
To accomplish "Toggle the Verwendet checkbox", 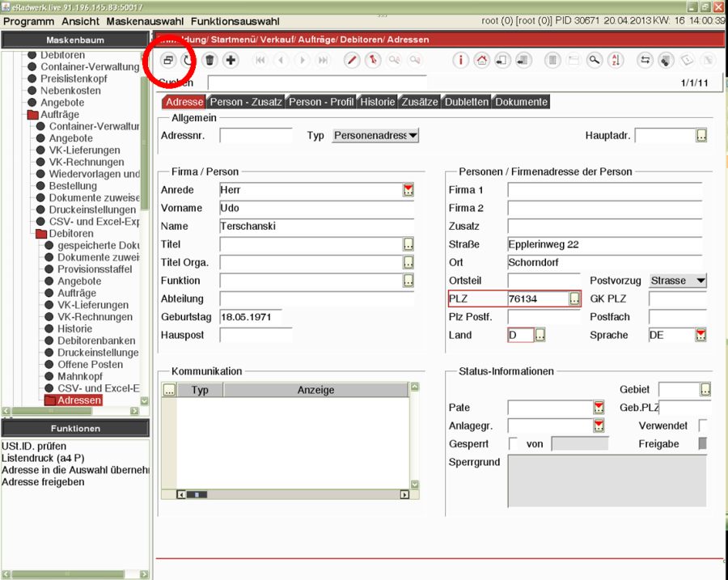I will 703,425.
